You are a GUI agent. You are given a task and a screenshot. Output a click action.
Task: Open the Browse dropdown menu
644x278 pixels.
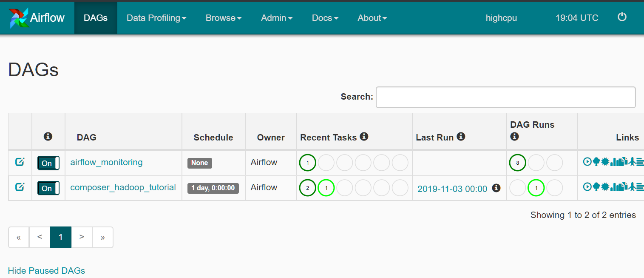(x=224, y=18)
